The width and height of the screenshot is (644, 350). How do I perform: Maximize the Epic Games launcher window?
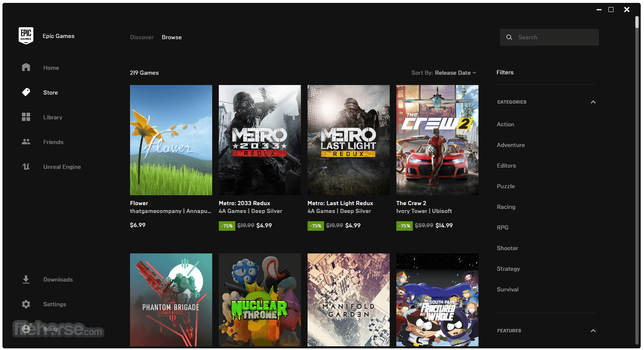611,9
